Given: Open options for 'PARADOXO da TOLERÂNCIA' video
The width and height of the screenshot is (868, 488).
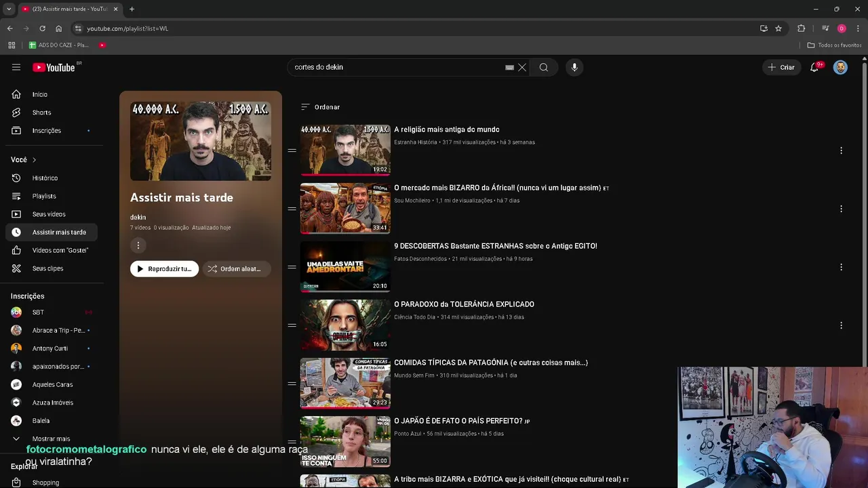Looking at the screenshot, I should pyautogui.click(x=841, y=325).
